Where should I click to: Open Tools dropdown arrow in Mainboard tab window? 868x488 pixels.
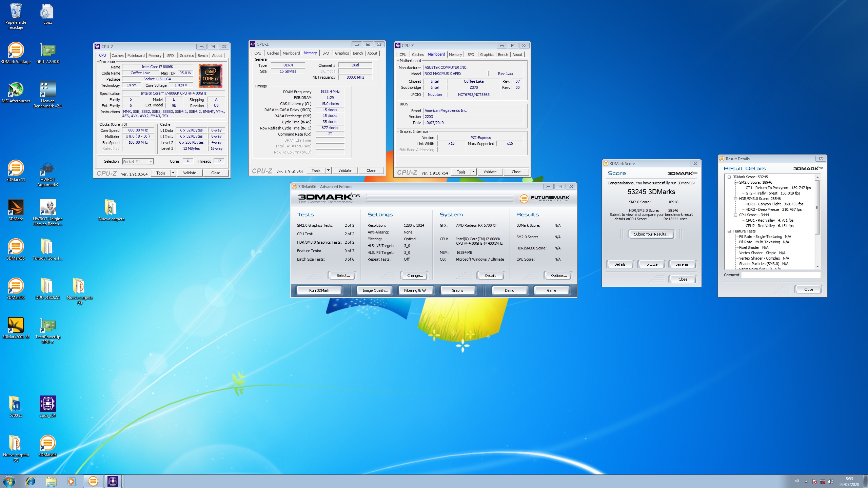pyautogui.click(x=473, y=172)
